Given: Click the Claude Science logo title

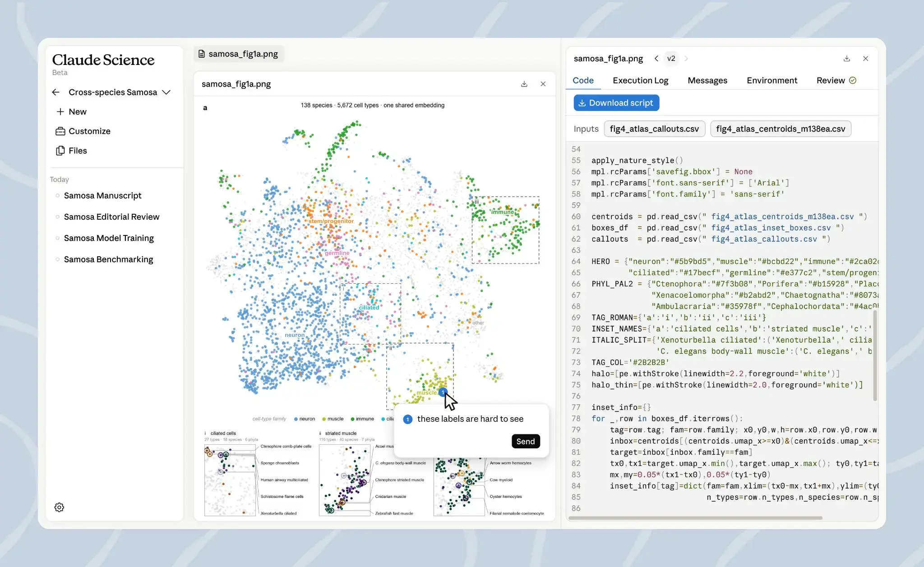Looking at the screenshot, I should click(x=103, y=60).
